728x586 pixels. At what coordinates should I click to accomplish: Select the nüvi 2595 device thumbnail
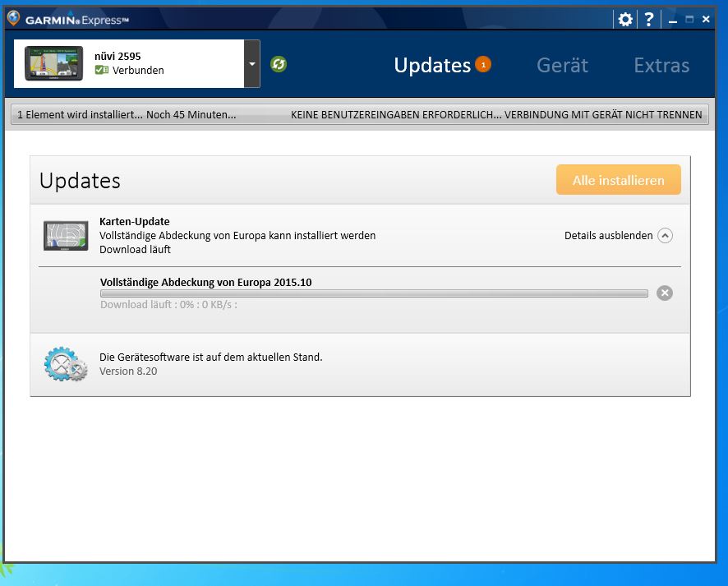pos(55,63)
